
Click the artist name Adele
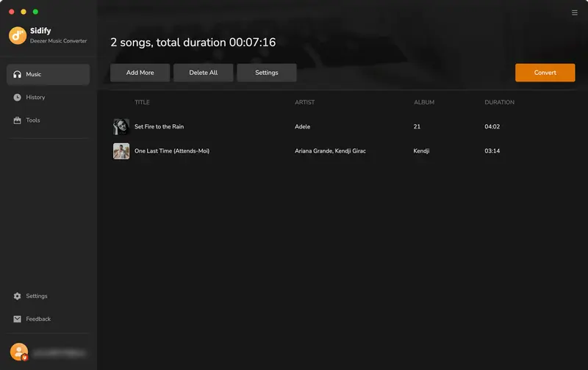[302, 126]
